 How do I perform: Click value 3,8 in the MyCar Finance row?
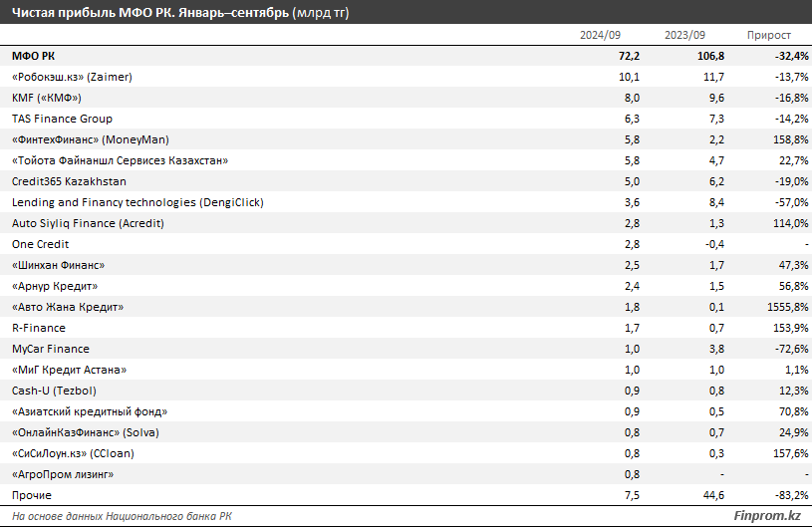[x=716, y=349]
